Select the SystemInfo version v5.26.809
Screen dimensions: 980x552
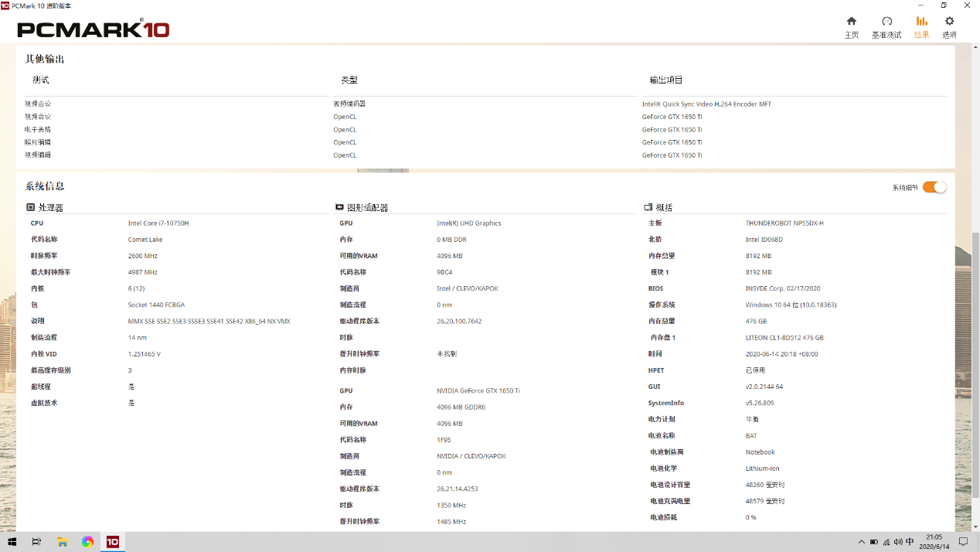point(760,403)
